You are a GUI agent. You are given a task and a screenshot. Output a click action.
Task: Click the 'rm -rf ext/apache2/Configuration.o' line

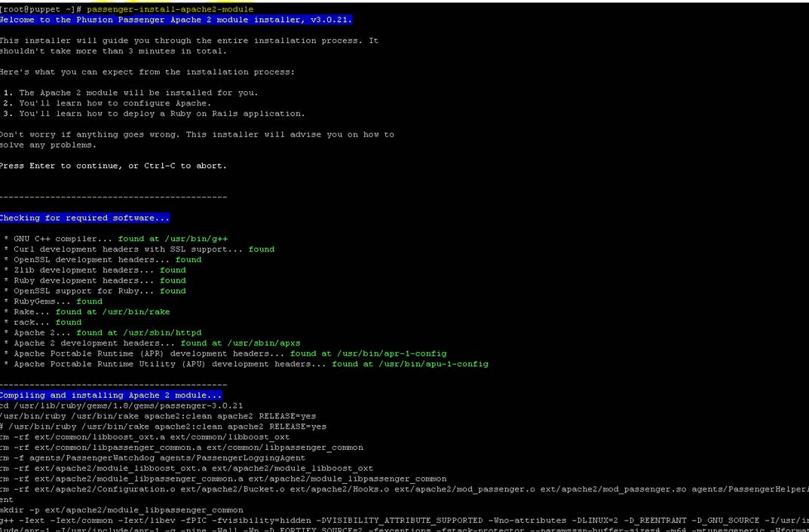tap(404, 489)
